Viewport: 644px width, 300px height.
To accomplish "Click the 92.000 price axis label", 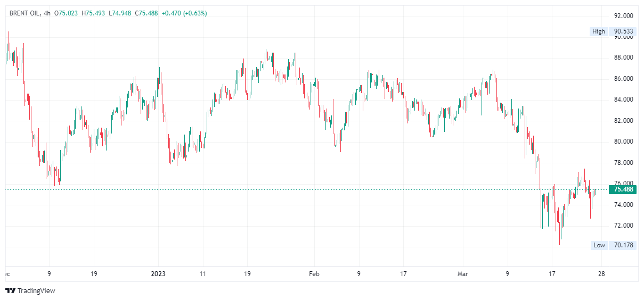I will tap(624, 15).
